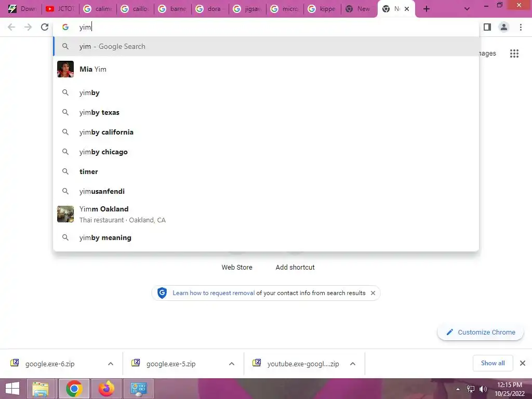Switch to the jigsaw Google tab

[x=247, y=9]
